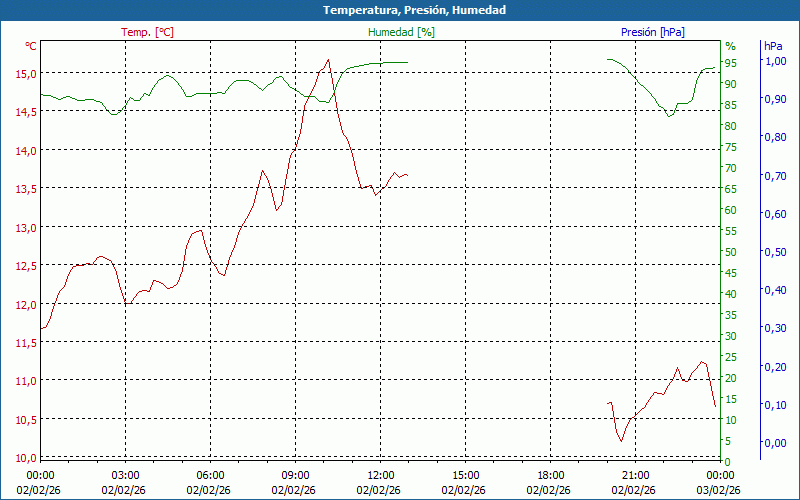This screenshot has height=500, width=800.
Task: Click the '65' humidity axis value
Action: click(x=731, y=189)
